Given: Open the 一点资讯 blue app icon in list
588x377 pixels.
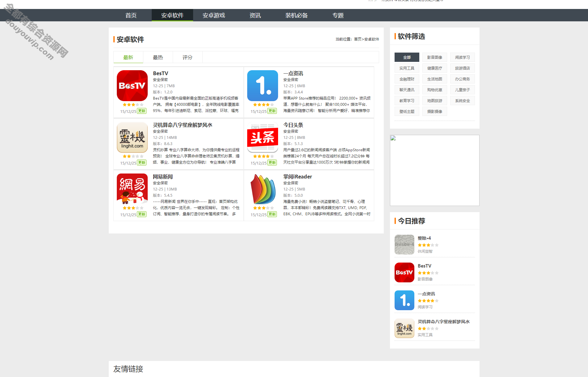Looking at the screenshot, I should [x=263, y=86].
